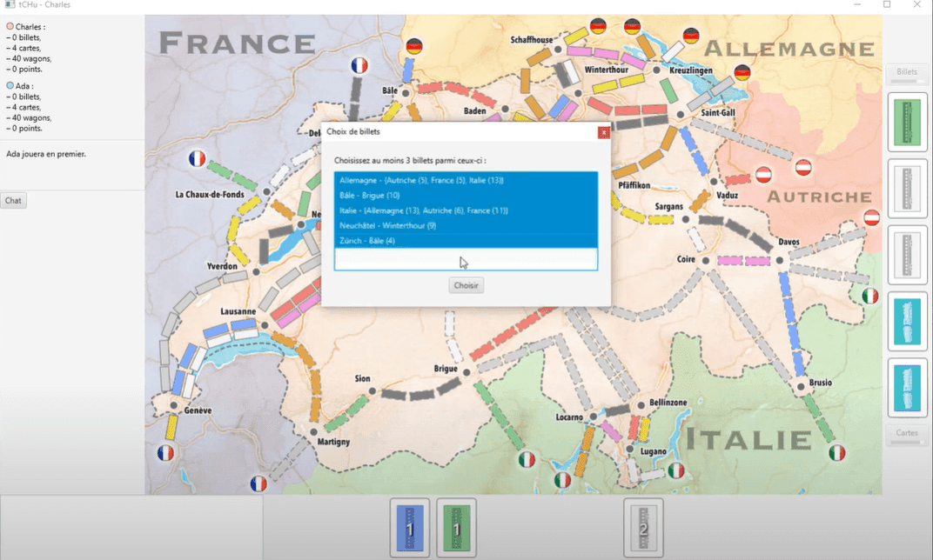
Task: Claim the green route from Brusio to Italy
Action: click(819, 420)
